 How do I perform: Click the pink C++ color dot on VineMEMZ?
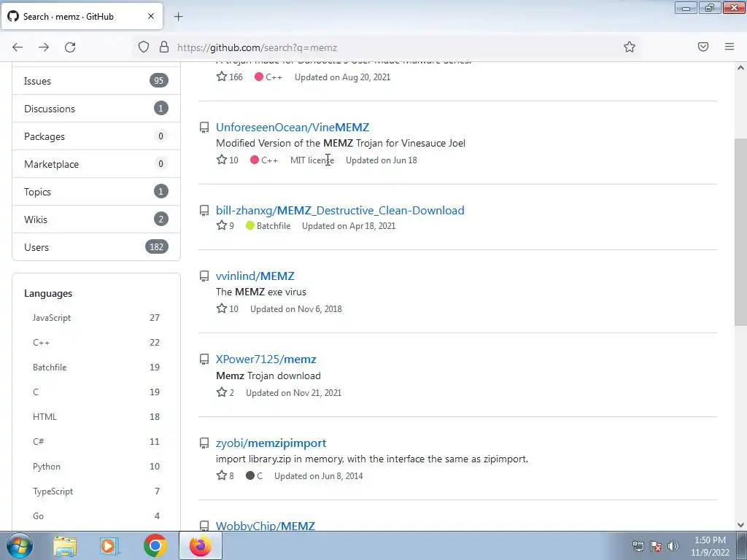click(x=255, y=160)
